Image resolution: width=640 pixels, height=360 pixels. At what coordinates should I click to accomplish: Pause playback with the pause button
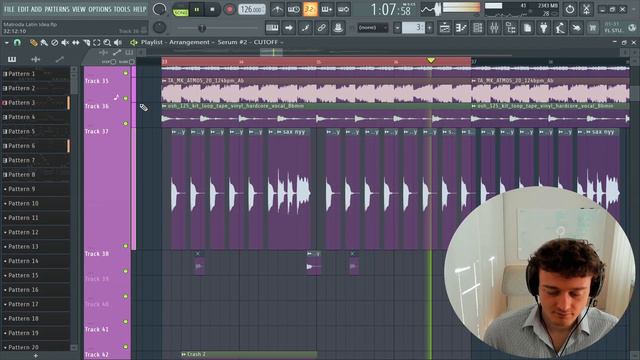(197, 9)
